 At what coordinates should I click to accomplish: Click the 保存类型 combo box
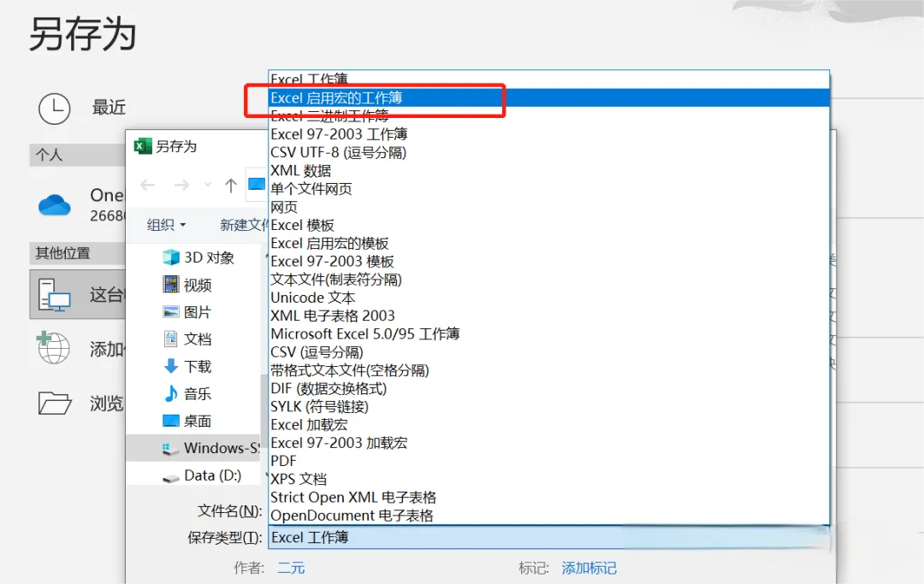pos(548,538)
